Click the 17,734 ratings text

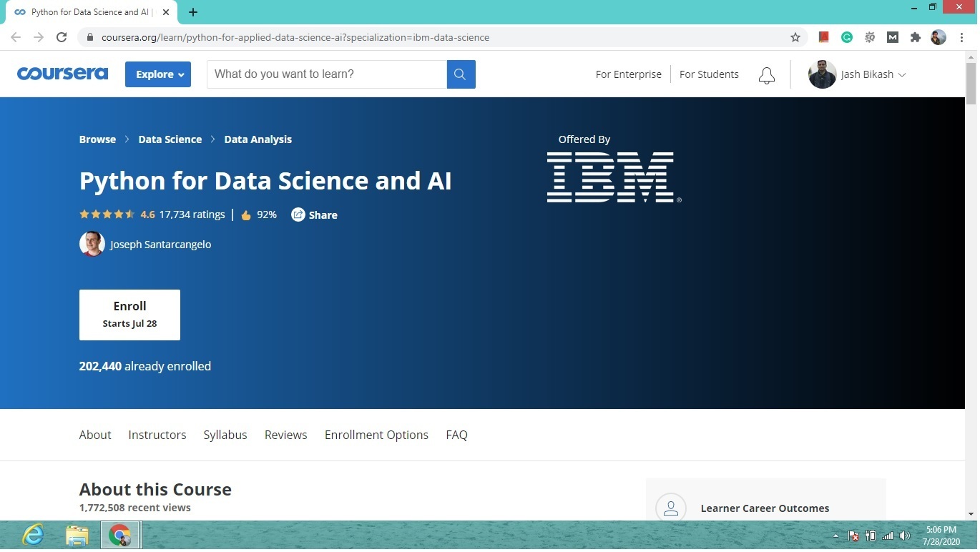192,215
